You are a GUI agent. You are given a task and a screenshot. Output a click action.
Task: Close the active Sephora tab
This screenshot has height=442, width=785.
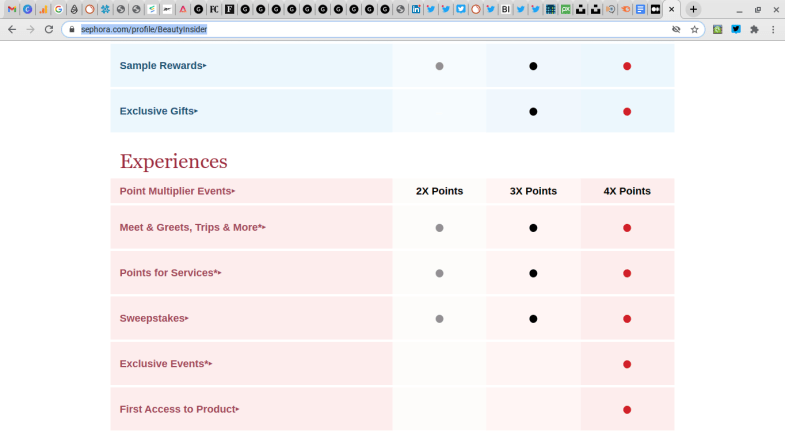pyautogui.click(x=671, y=9)
